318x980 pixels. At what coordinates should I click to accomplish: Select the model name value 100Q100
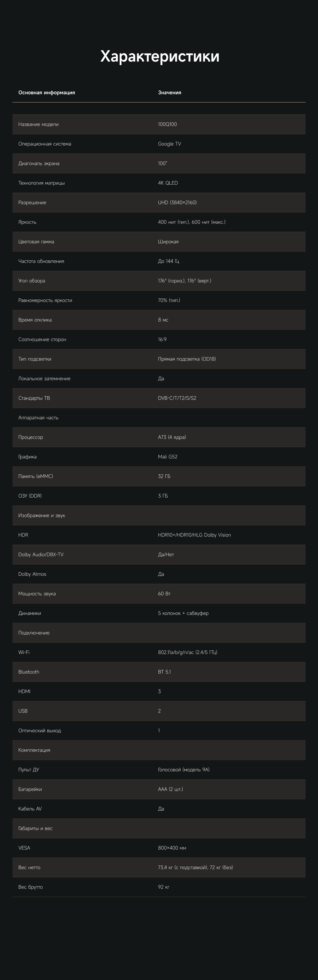(167, 125)
